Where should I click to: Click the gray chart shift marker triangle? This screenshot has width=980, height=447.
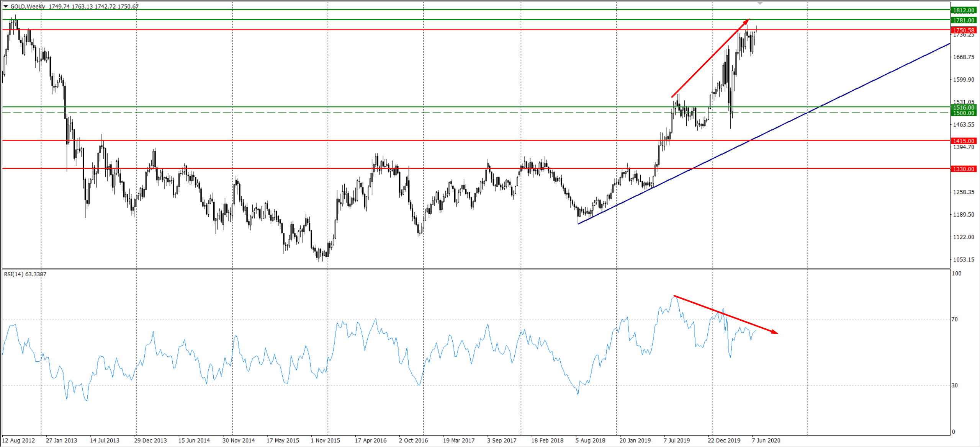point(760,3)
